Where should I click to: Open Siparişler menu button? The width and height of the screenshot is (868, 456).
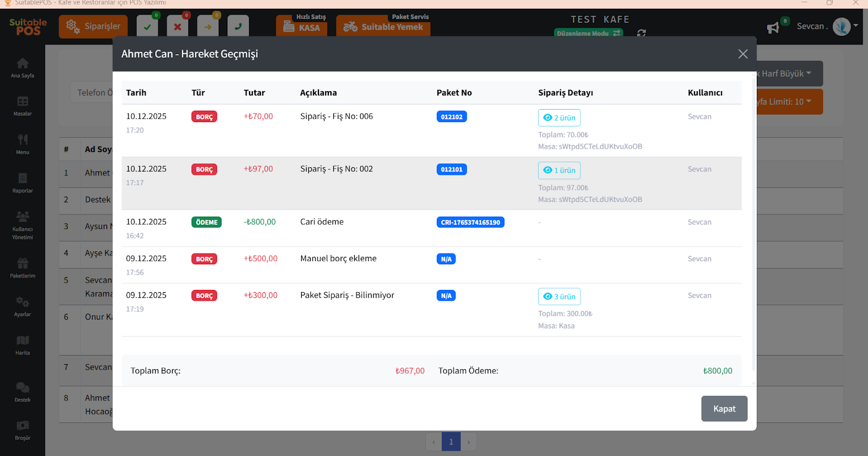93,26
